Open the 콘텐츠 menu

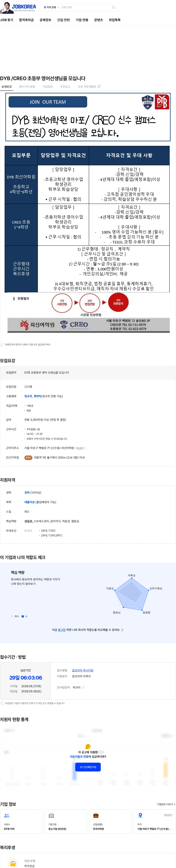click(99, 20)
